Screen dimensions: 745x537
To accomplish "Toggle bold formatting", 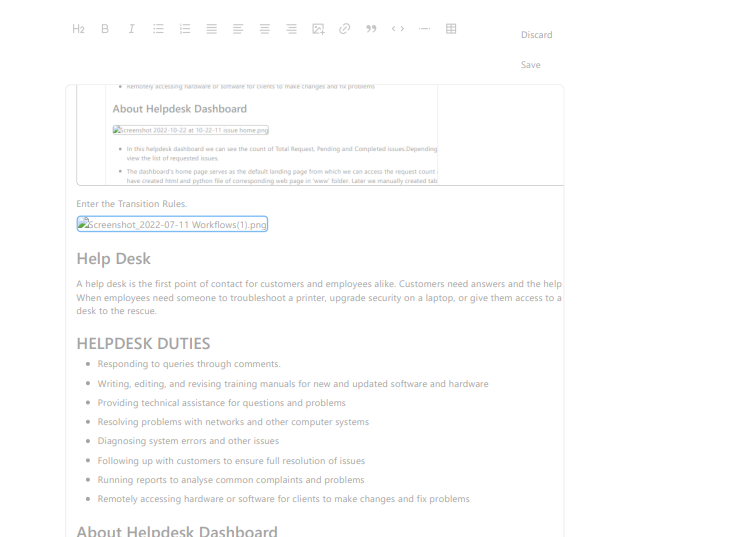I will point(105,29).
